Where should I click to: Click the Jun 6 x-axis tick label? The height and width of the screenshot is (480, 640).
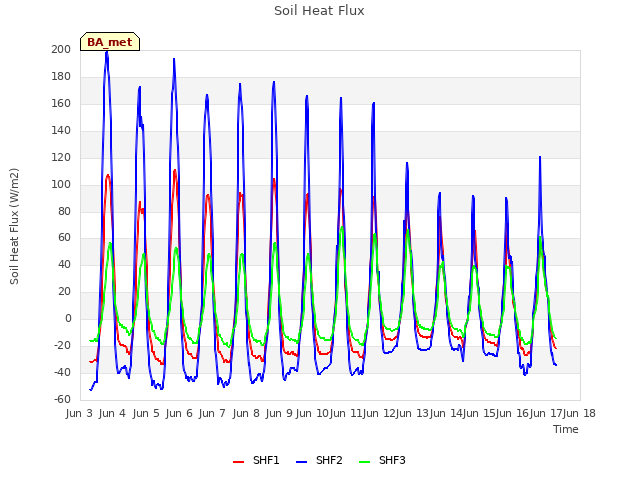tap(179, 413)
